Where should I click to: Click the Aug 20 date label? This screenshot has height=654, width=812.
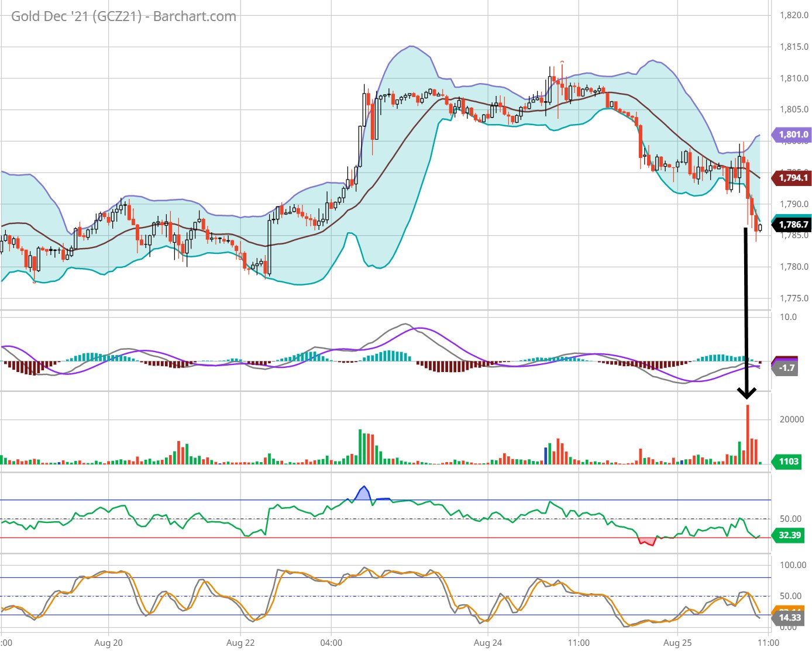click(109, 643)
